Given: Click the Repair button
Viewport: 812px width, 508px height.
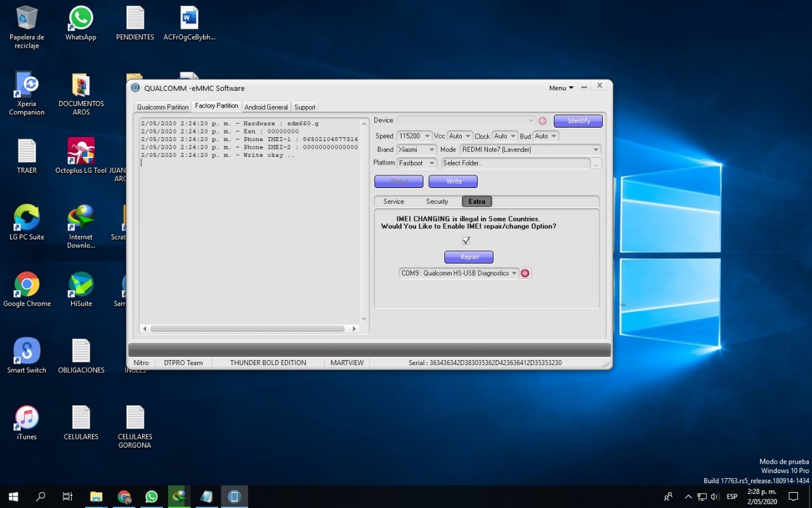Looking at the screenshot, I should [x=469, y=257].
